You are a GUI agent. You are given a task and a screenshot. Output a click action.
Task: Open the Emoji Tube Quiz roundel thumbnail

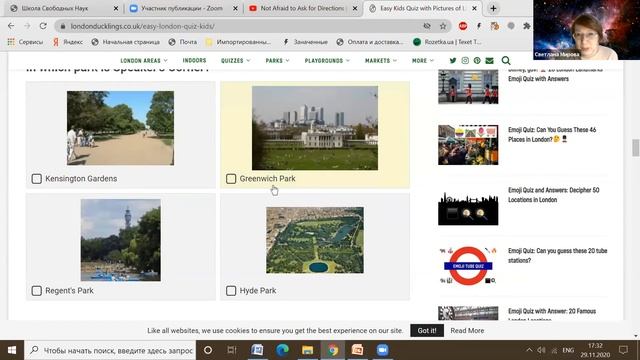(x=468, y=266)
